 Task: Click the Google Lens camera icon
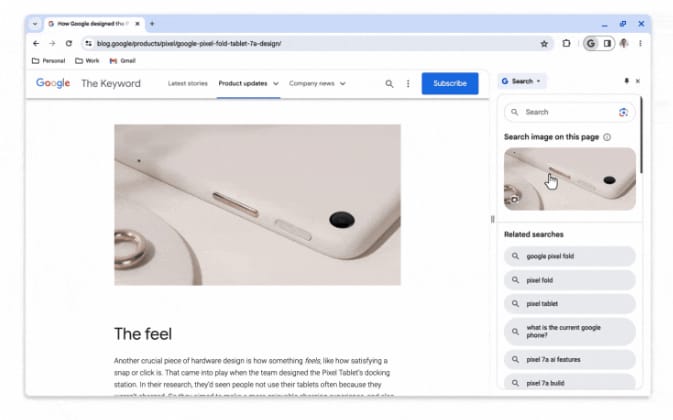click(x=623, y=112)
